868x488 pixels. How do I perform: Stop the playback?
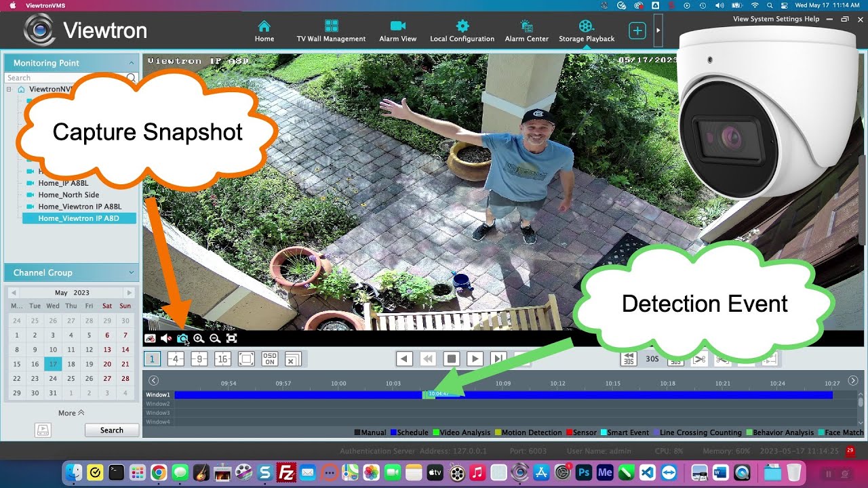(452, 359)
